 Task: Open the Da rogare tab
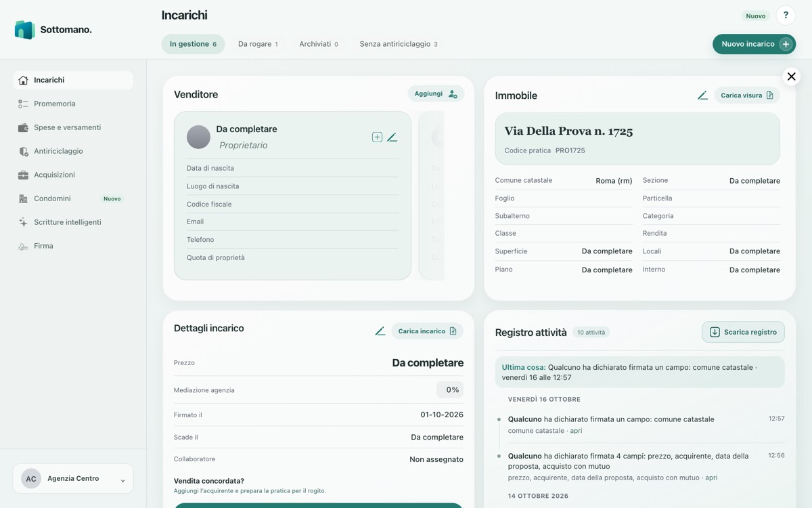258,44
